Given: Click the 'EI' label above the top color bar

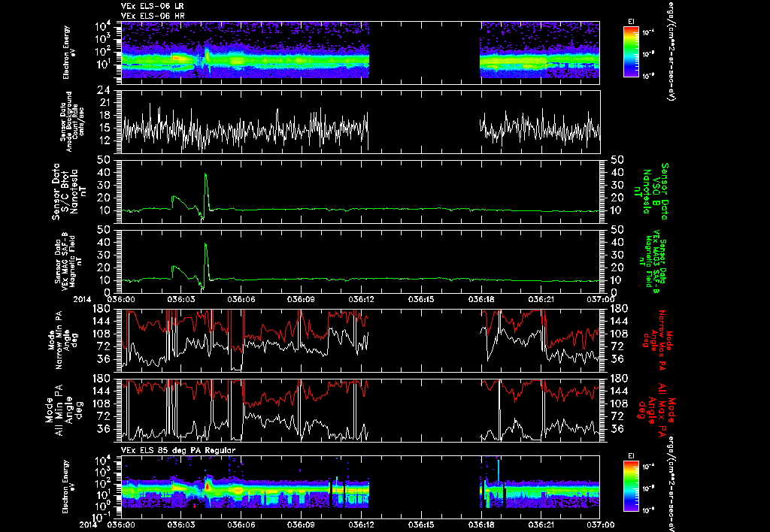Looking at the screenshot, I should [631, 21].
